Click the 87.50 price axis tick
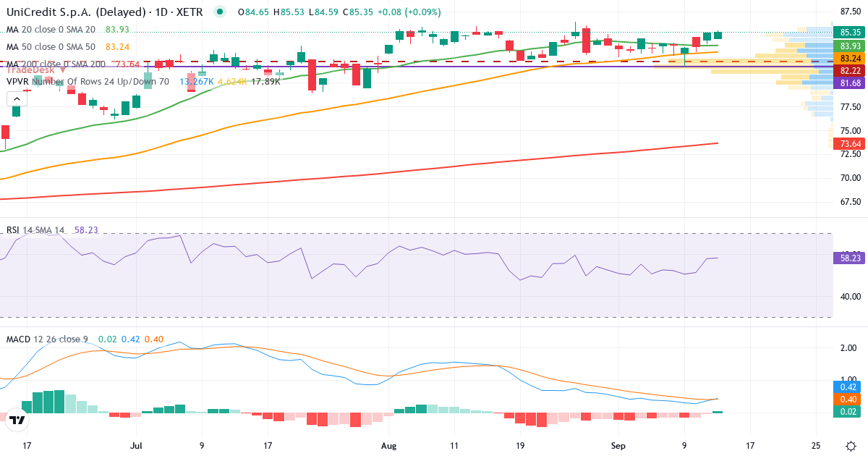Screen dimensions: 868x456 pos(849,12)
